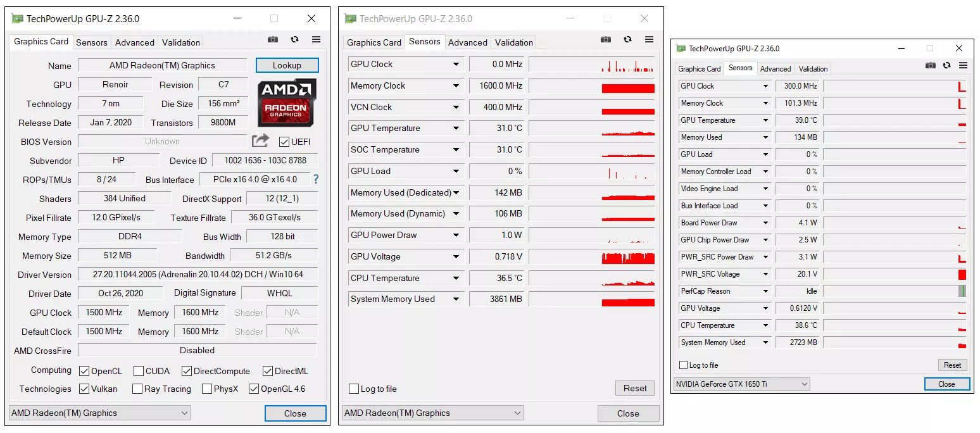980x433 pixels.
Task: Open the Advanced tab in the NVIDIA window
Action: pyautogui.click(x=776, y=69)
